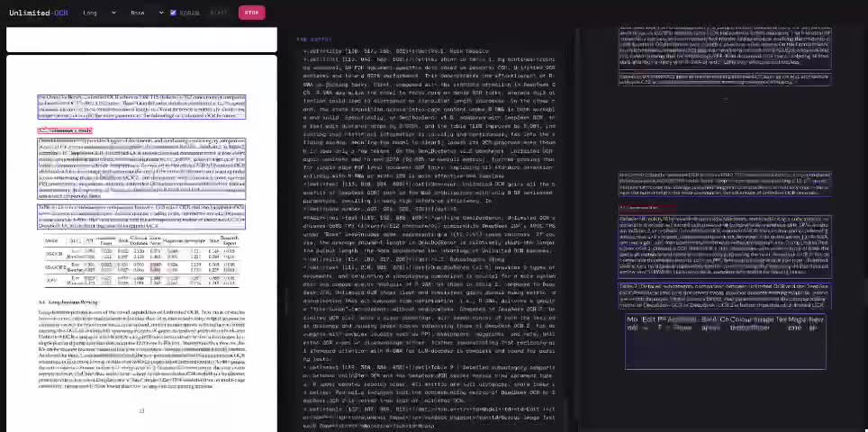Toggle the checkbox beside the Base dropdown

tap(173, 13)
